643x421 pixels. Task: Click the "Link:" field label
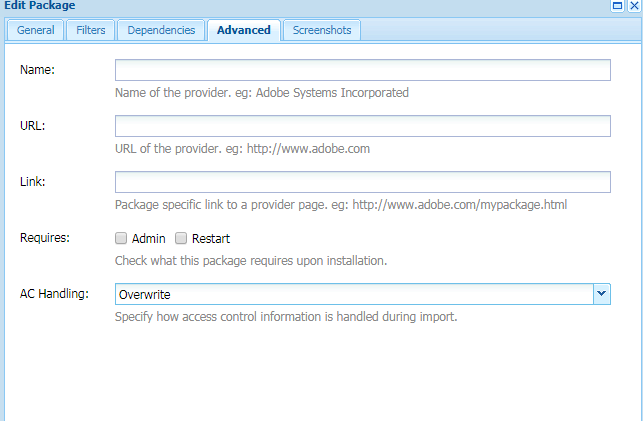click(x=34, y=181)
